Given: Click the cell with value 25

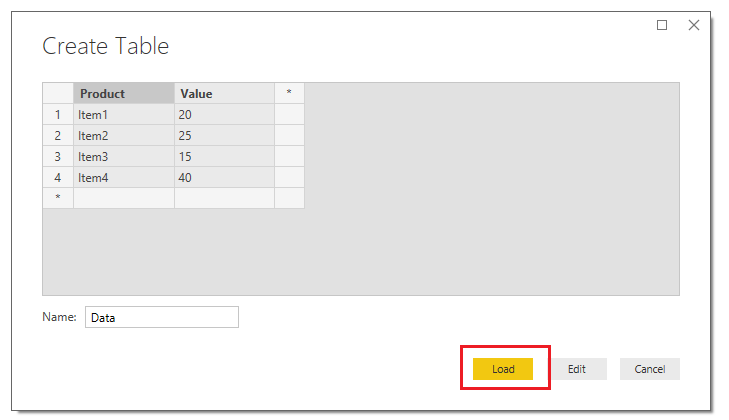Looking at the screenshot, I should 225,135.
